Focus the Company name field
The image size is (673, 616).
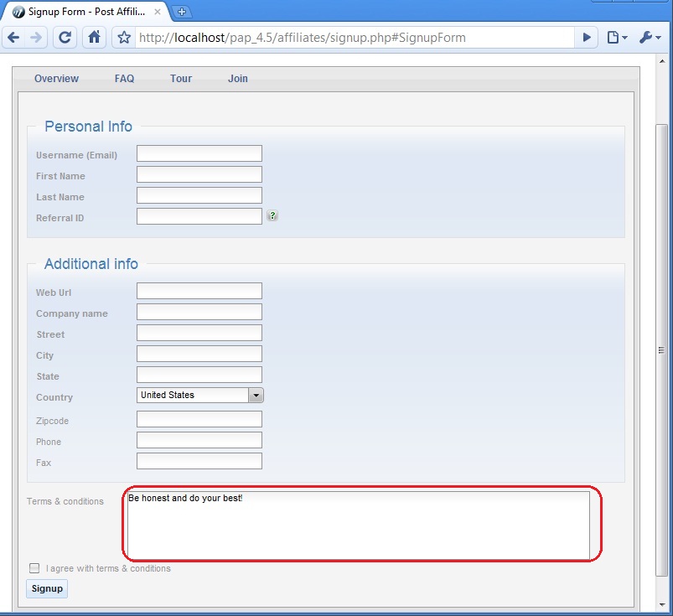(x=199, y=312)
